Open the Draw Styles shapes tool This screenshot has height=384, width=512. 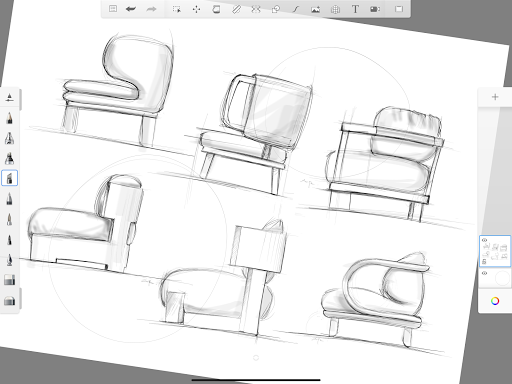point(276,9)
